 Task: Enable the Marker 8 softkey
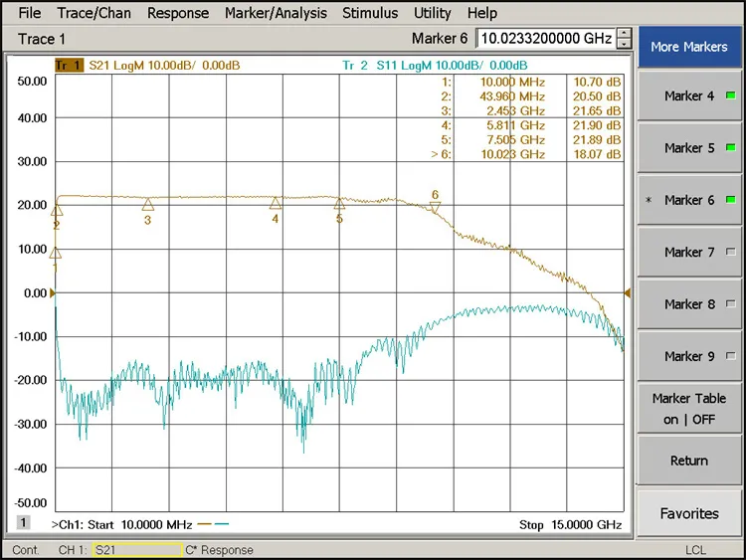689,304
